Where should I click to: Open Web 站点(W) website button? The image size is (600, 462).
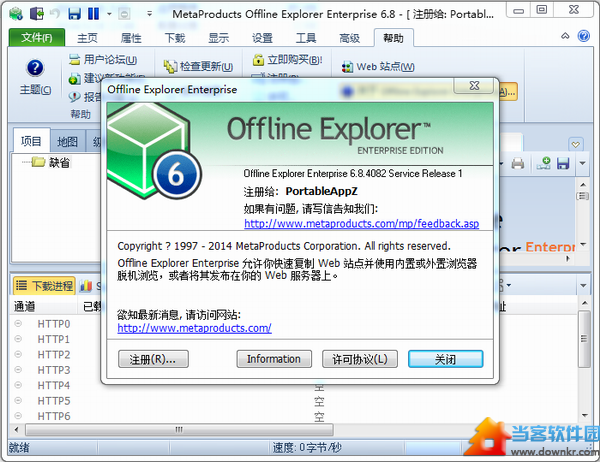[x=378, y=67]
